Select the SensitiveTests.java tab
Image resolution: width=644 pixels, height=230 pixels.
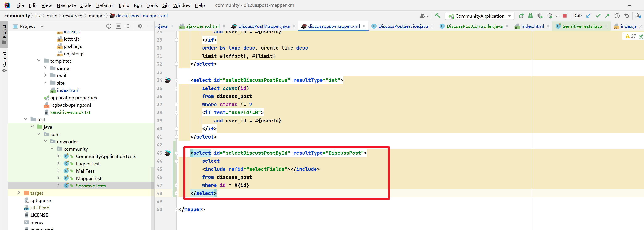click(x=579, y=25)
